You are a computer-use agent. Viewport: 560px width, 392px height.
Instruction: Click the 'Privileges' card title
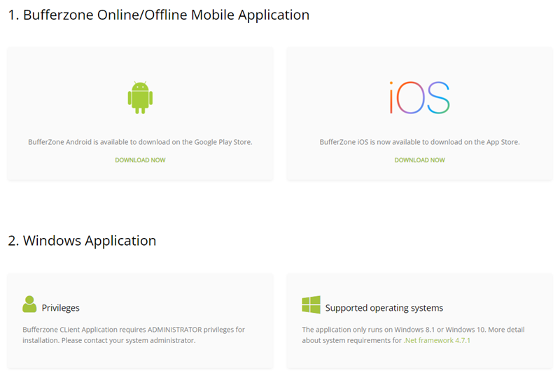[60, 308]
